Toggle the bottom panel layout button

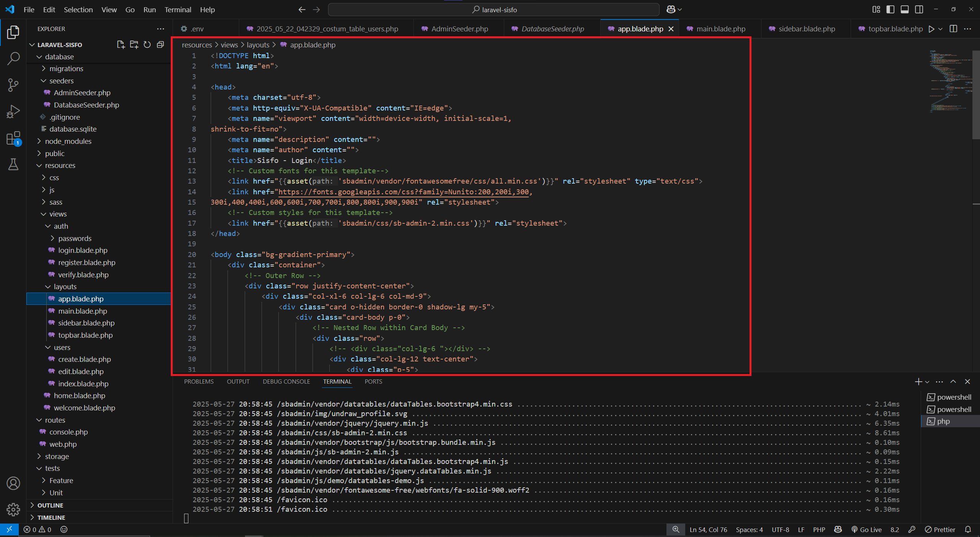point(905,10)
